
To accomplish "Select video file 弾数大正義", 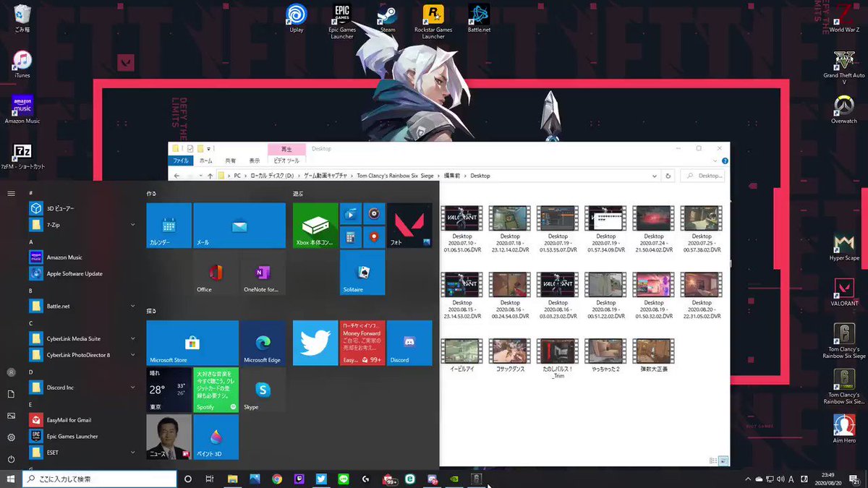I will click(654, 356).
